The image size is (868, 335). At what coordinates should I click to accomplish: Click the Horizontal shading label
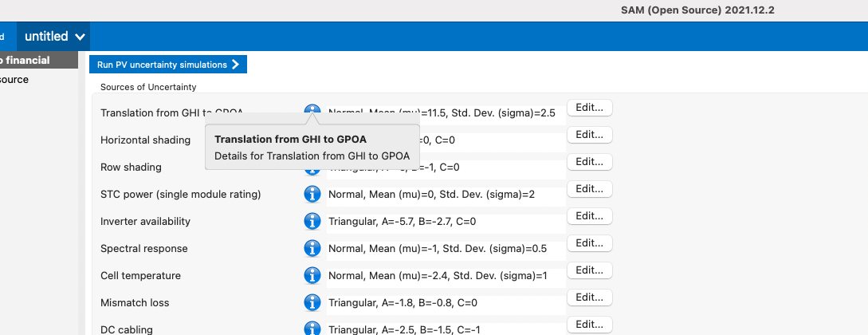tap(145, 140)
